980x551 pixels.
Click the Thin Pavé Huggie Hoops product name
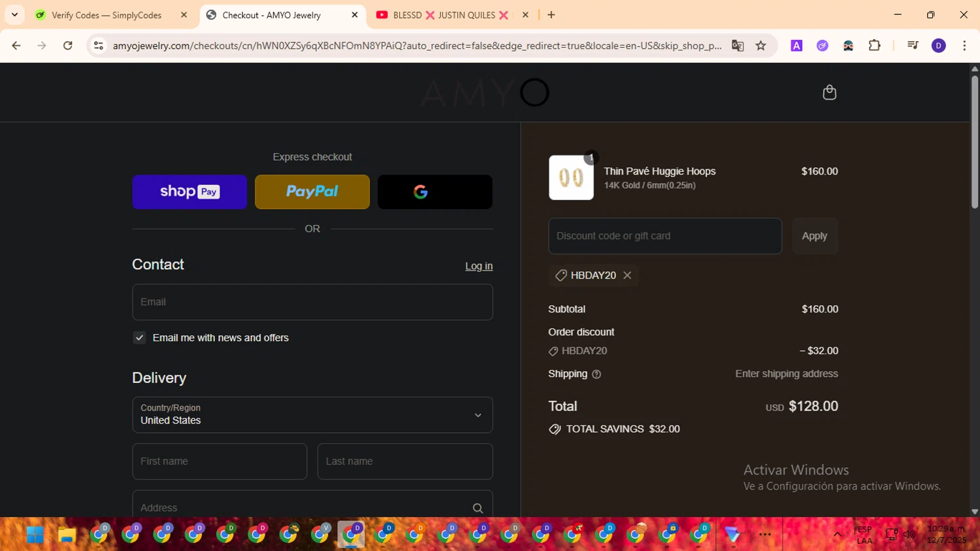pyautogui.click(x=660, y=171)
